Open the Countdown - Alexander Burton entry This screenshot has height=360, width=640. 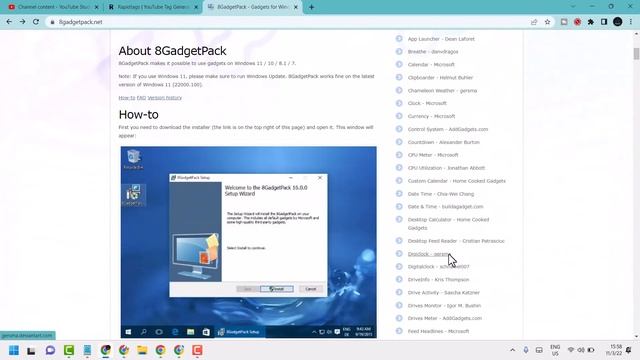coord(444,142)
